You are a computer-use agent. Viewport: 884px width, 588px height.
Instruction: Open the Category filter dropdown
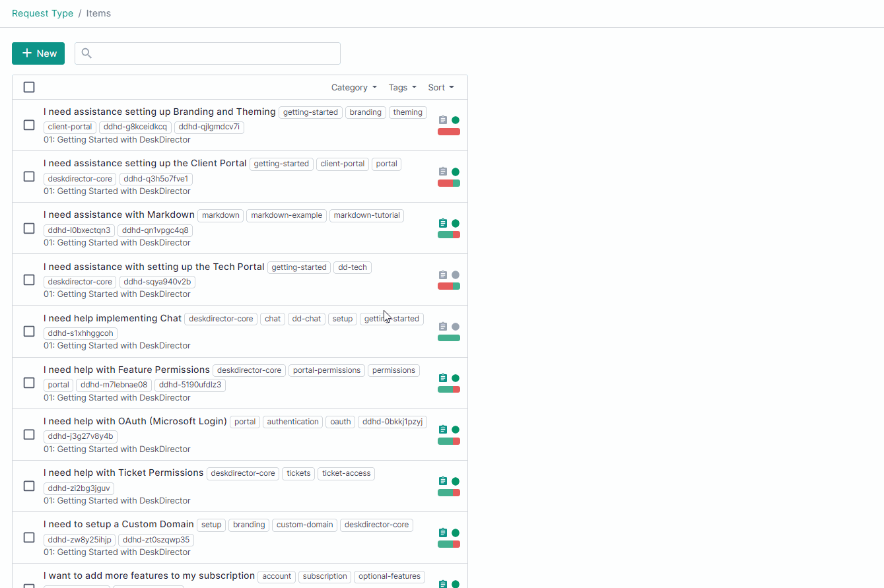(x=354, y=87)
